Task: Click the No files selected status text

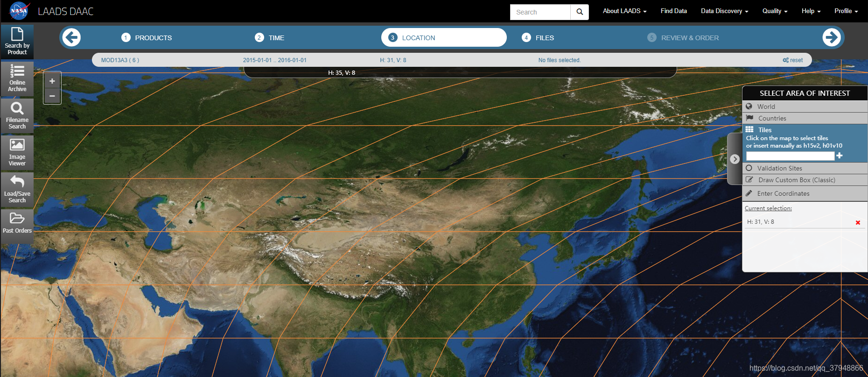Action: [559, 60]
